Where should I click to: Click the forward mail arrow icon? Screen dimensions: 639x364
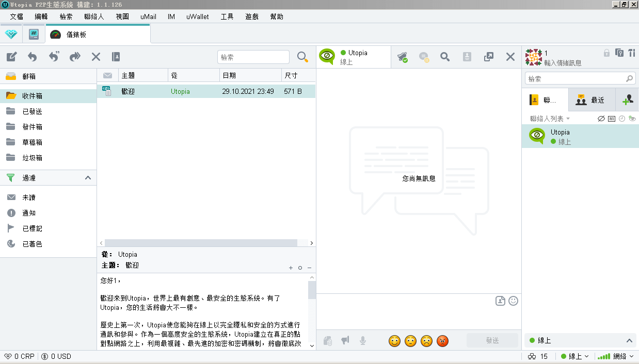tap(75, 57)
